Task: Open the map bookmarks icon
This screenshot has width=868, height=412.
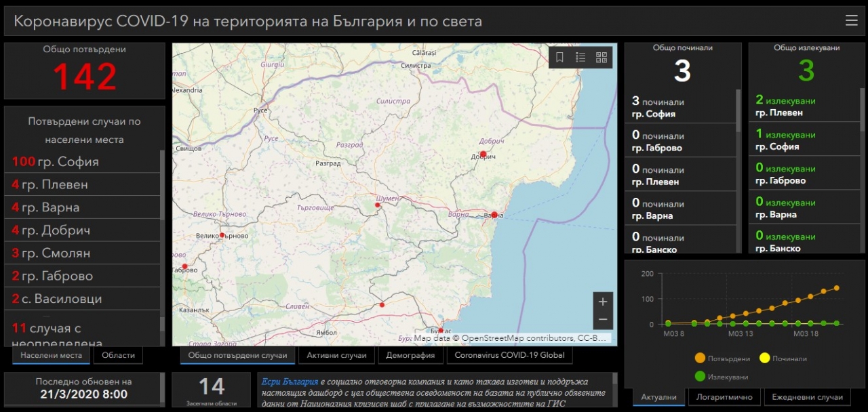Action: point(559,58)
